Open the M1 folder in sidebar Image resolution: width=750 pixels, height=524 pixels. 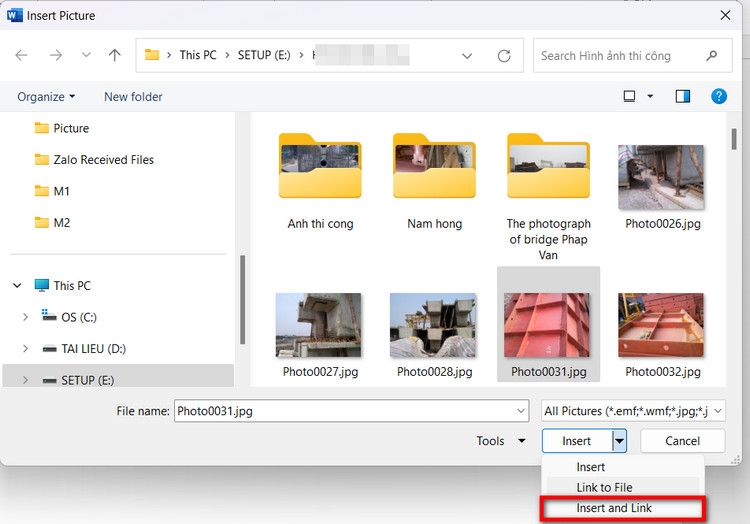click(52, 191)
